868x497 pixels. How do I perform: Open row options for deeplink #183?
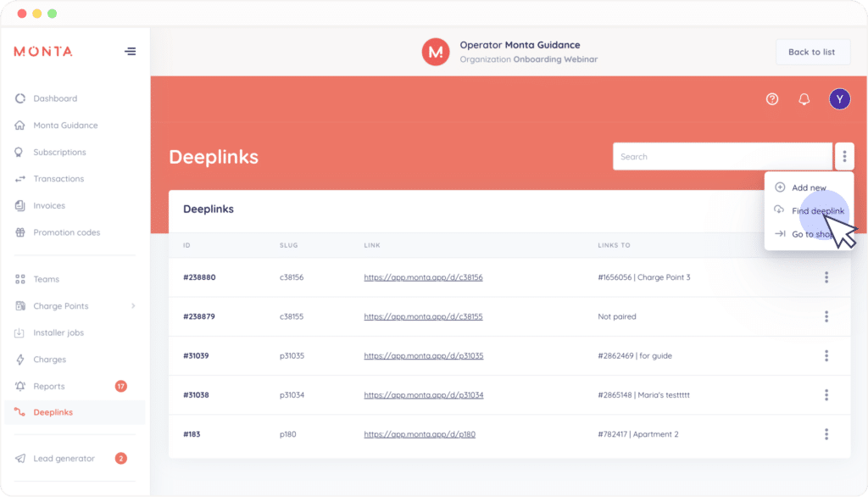pyautogui.click(x=826, y=434)
